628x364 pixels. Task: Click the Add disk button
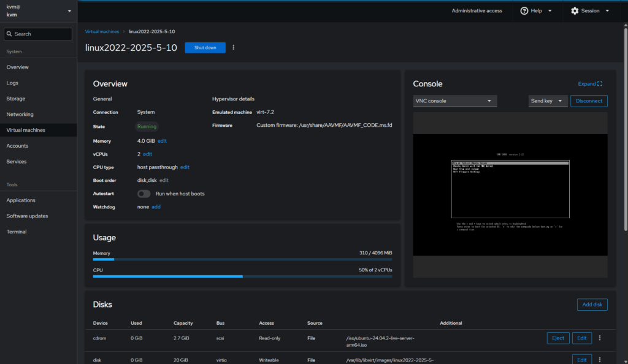(592, 305)
